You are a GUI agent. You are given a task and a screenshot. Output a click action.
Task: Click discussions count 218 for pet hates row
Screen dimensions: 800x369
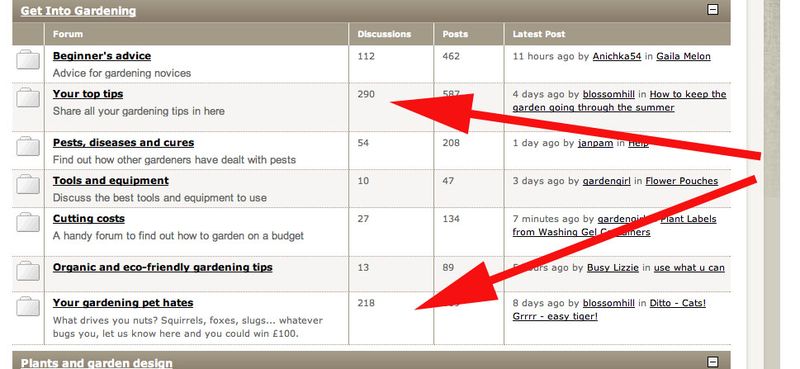click(x=366, y=303)
